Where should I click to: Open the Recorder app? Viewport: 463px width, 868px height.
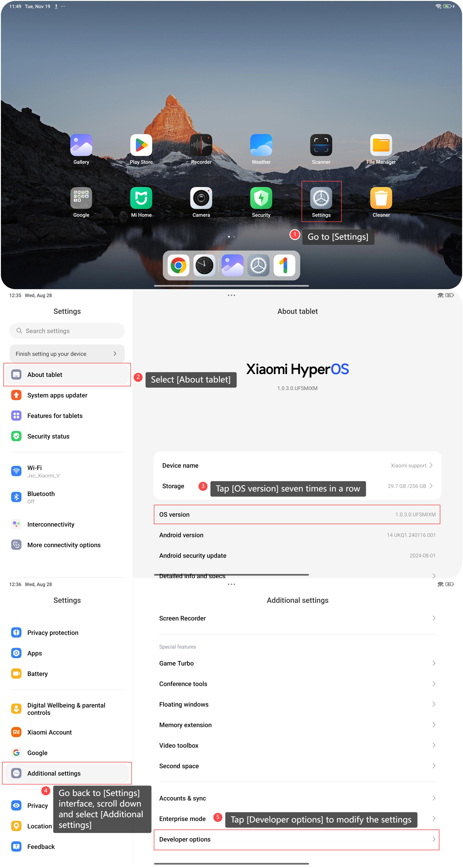(201, 145)
